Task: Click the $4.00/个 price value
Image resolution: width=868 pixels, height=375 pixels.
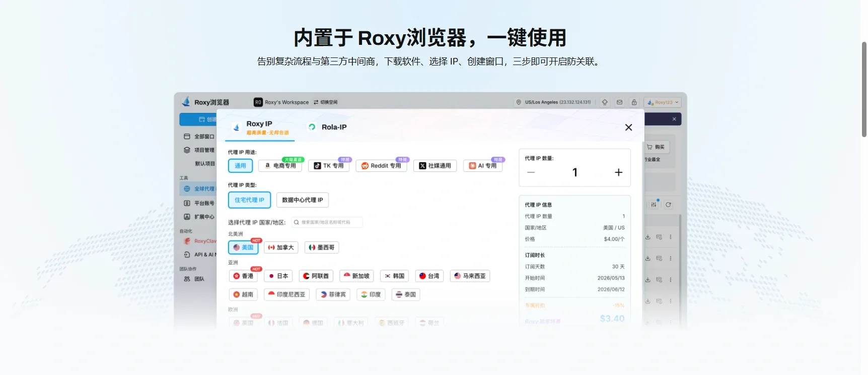Action: (614, 239)
